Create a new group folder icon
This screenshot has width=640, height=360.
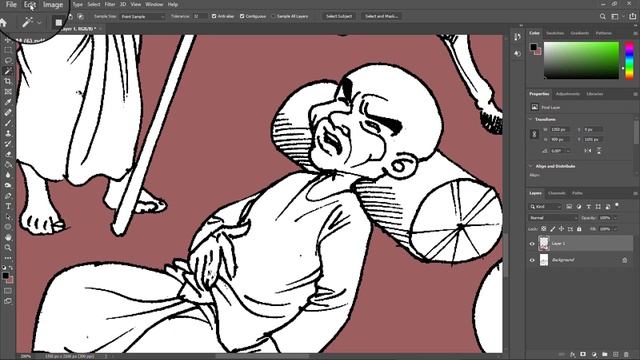point(605,354)
